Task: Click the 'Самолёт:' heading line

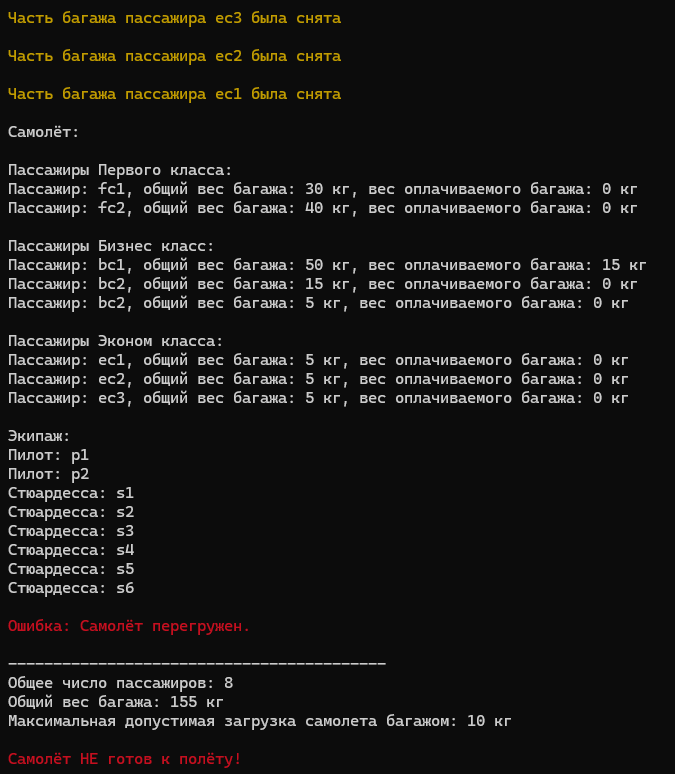Action: tap(43, 132)
